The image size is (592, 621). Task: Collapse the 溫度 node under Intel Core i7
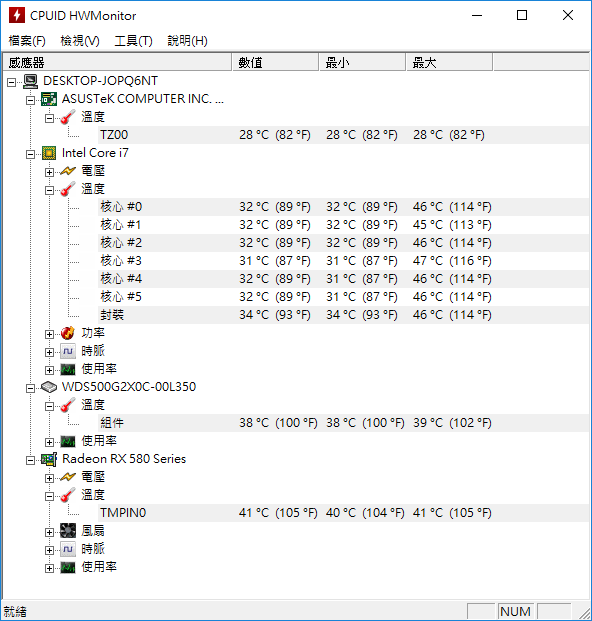[49, 190]
